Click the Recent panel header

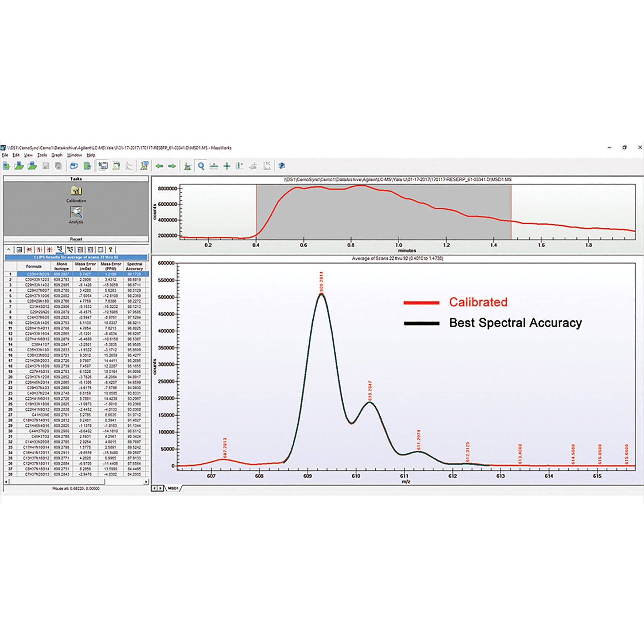point(76,239)
